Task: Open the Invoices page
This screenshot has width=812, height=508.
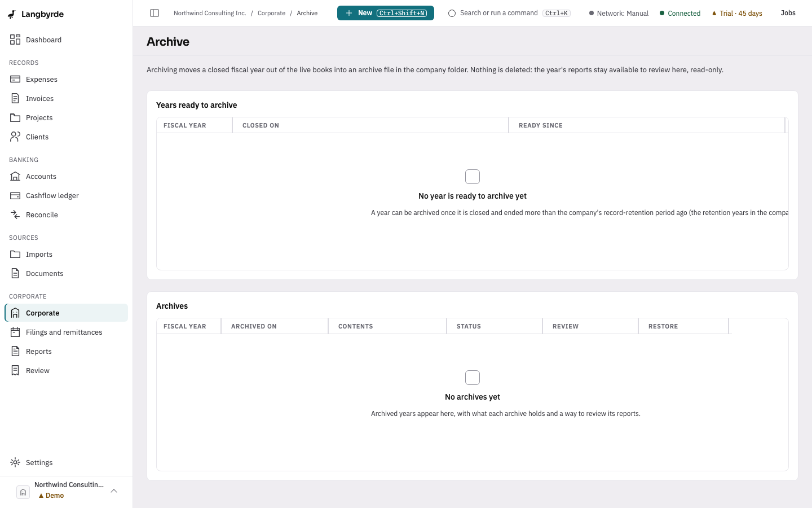Action: 66,98
